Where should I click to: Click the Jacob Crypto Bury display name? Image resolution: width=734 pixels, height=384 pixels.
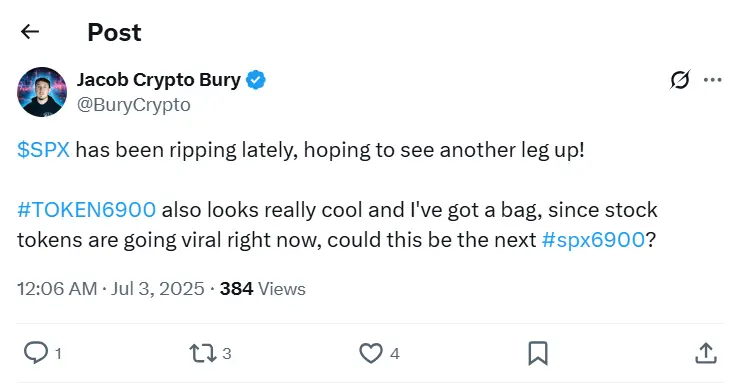pyautogui.click(x=159, y=80)
